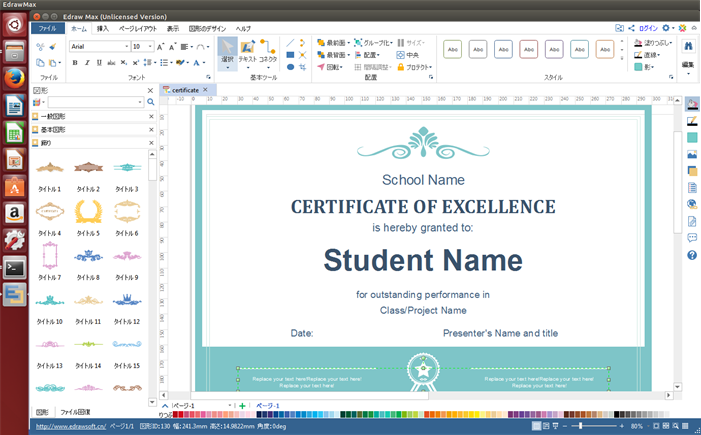Select the タイトル 5 laurel wreath shape

(88, 211)
